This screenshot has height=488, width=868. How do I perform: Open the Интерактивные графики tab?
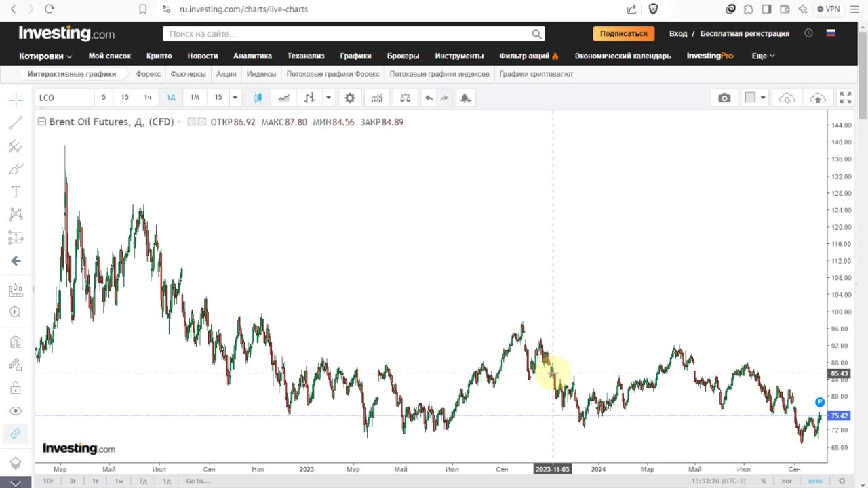[x=72, y=74]
